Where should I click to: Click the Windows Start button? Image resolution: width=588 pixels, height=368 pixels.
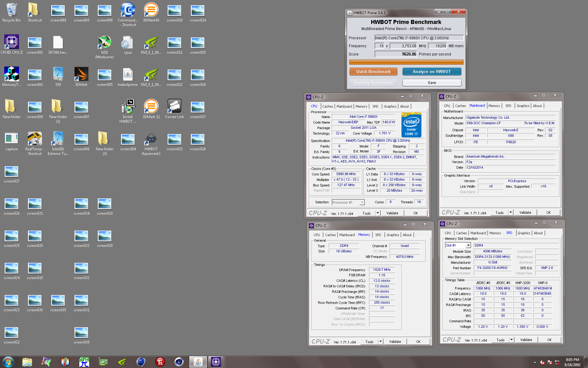click(8, 362)
